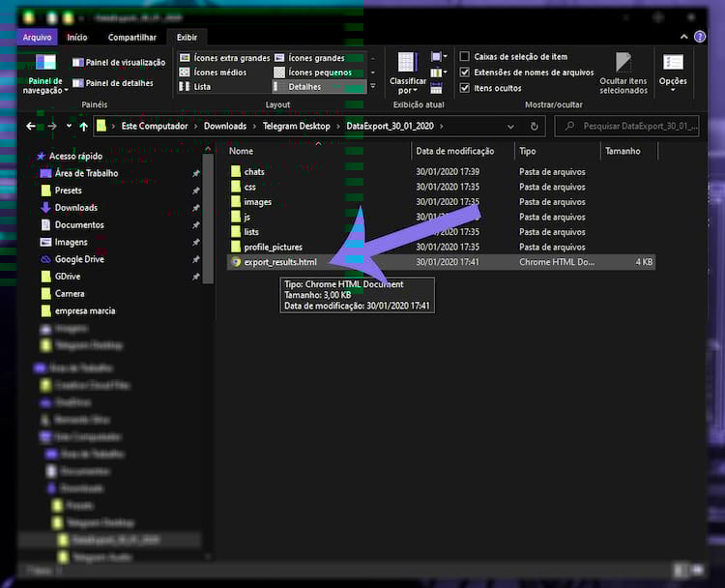Click Ocultar itens selecionados icon
The height and width of the screenshot is (588, 725).
tap(623, 64)
